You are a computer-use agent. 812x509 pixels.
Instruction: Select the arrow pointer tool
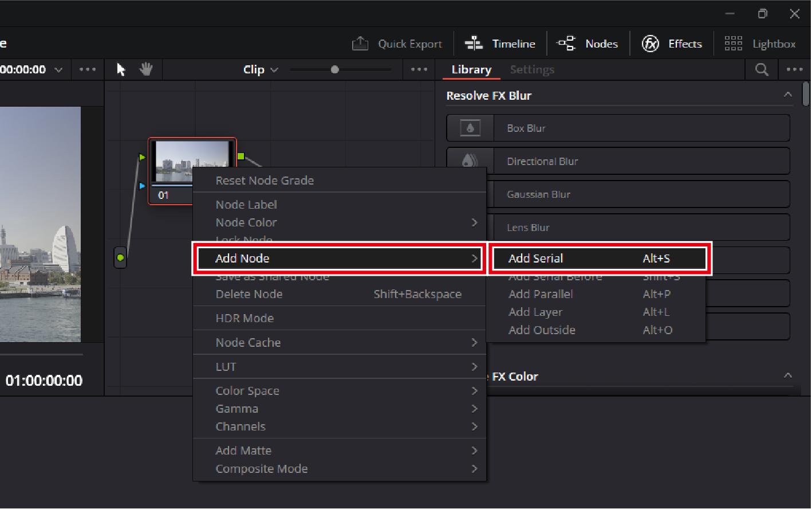click(121, 69)
